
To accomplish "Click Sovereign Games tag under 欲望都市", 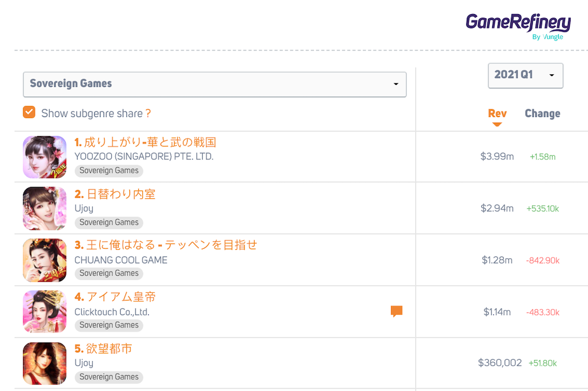I will click(x=109, y=377).
